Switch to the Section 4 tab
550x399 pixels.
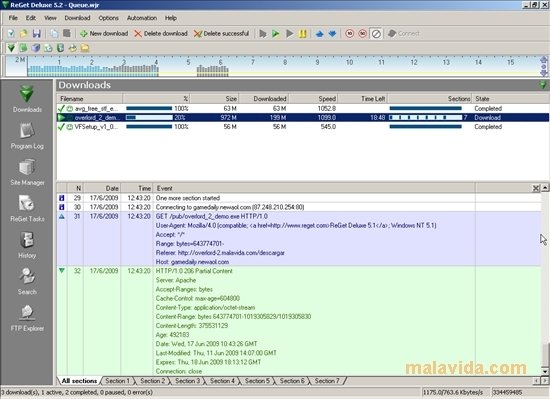point(222,381)
